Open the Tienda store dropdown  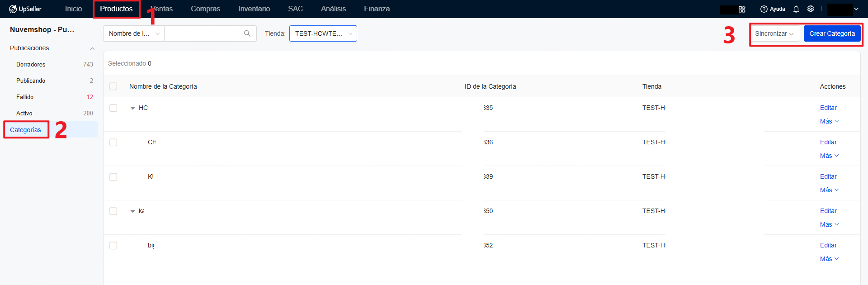[323, 33]
